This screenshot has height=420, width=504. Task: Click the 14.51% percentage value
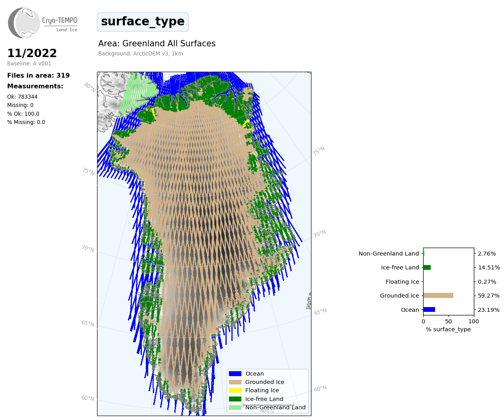(x=489, y=267)
